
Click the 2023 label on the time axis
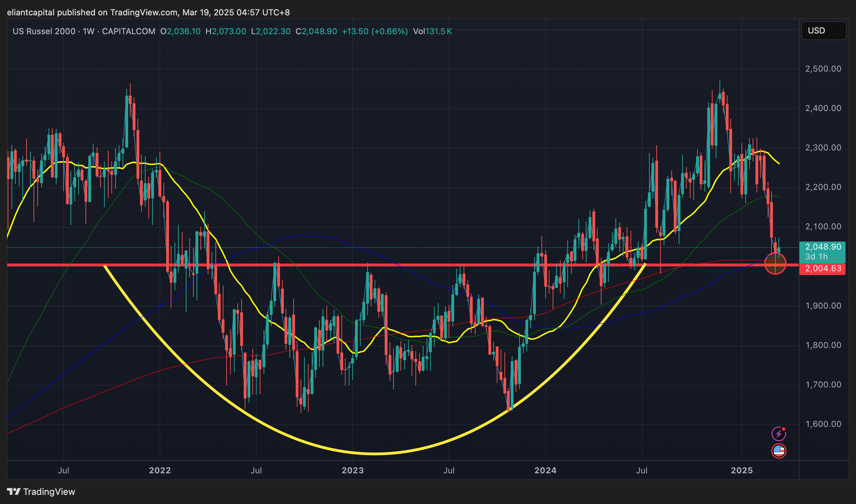pos(353,470)
